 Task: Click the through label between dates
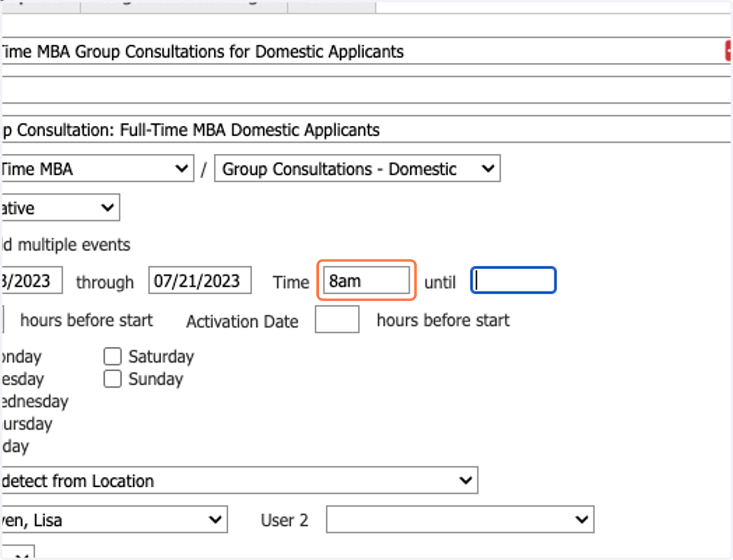coord(105,282)
